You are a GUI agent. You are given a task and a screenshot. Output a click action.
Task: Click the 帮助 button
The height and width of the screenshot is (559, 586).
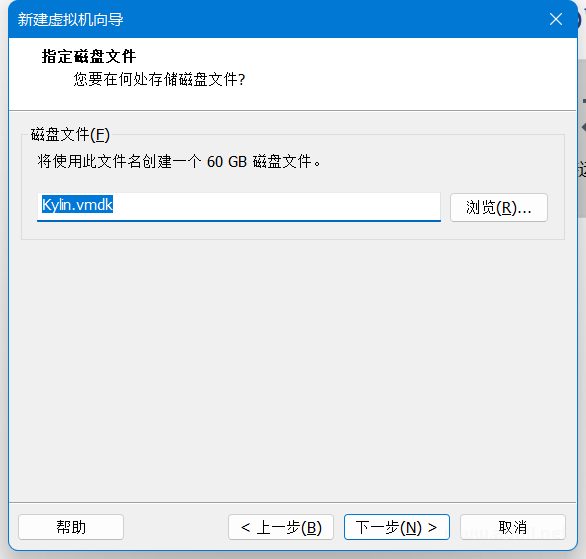pos(71,527)
